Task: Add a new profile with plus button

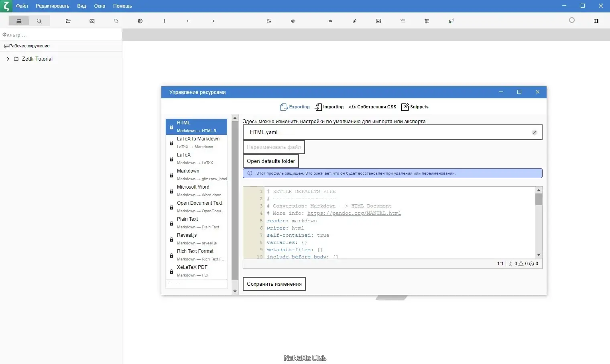Action: tap(170, 284)
